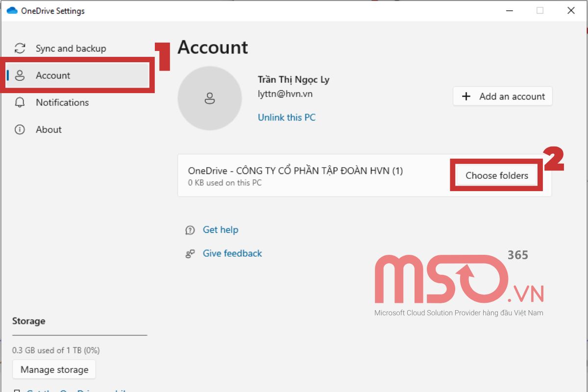Click '0.3 GB used of 1 TB (0%)' text
Viewport: 588px width, 392px height.
[x=56, y=350]
